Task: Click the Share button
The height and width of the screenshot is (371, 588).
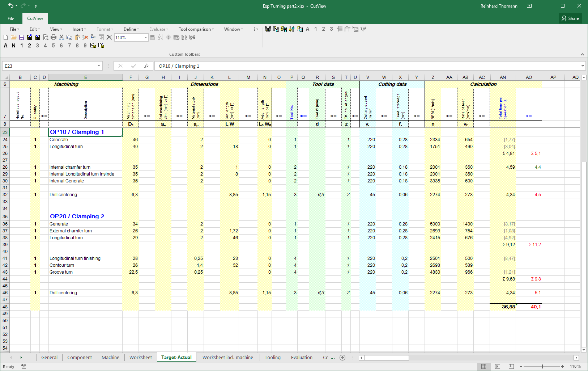Action: 570,18
